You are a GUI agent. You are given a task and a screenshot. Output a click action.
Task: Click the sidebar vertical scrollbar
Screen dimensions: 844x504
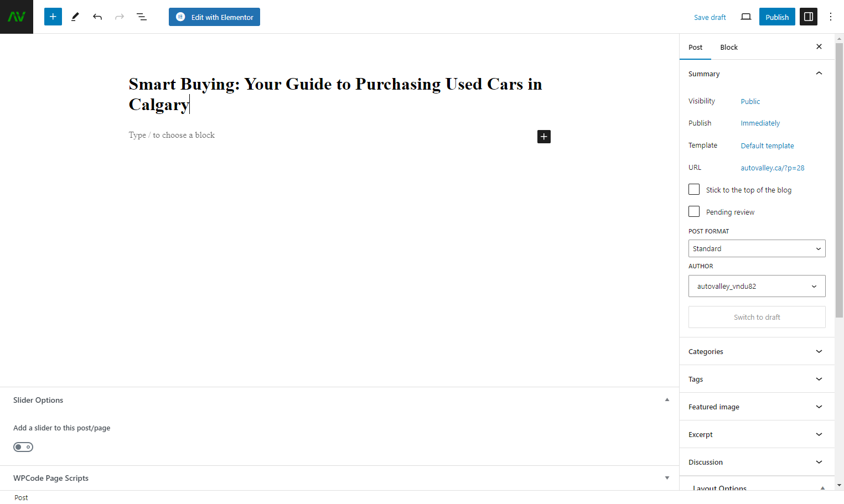(839, 180)
